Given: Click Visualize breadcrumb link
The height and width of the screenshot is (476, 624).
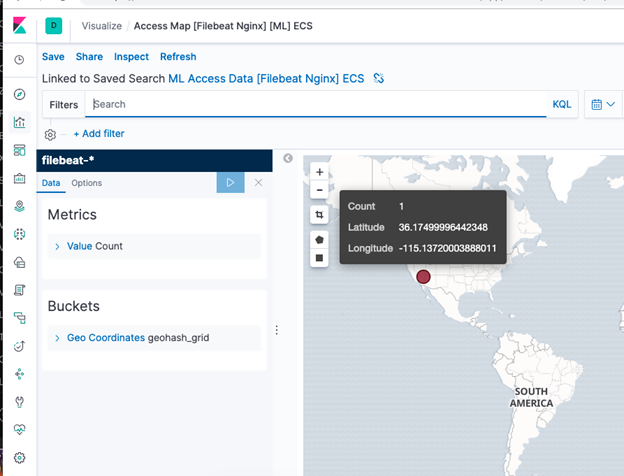Looking at the screenshot, I should [101, 26].
